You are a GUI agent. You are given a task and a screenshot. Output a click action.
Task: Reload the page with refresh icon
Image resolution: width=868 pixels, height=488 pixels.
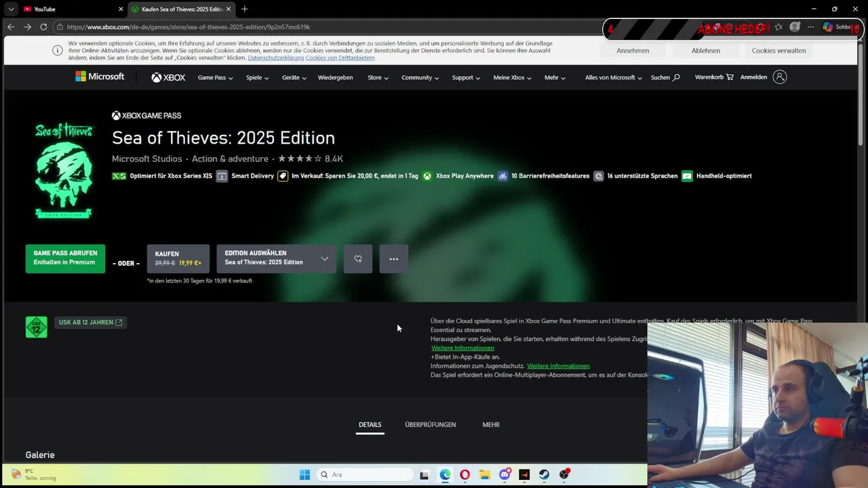coord(43,27)
